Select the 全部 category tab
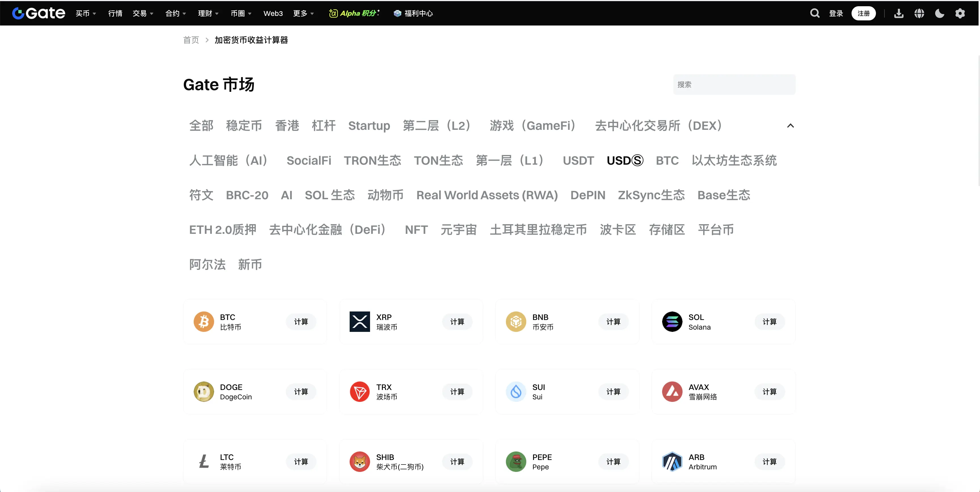This screenshot has width=980, height=492. pos(201,126)
